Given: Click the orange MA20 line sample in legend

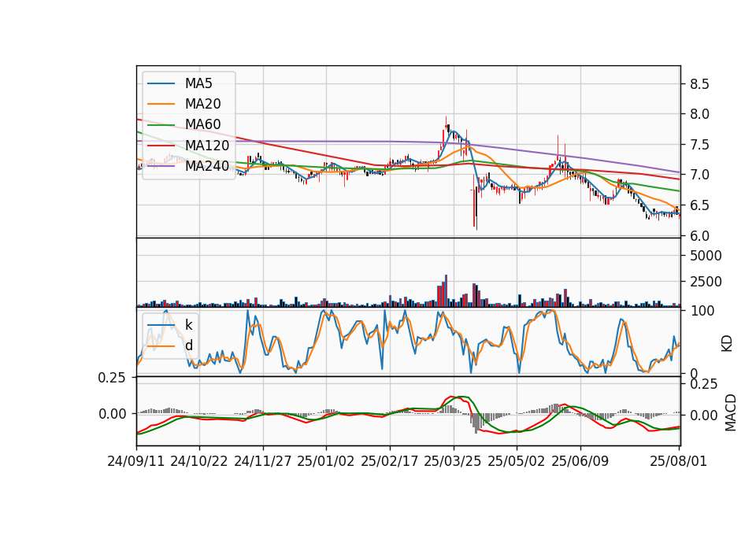Looking at the screenshot, I should tap(161, 104).
